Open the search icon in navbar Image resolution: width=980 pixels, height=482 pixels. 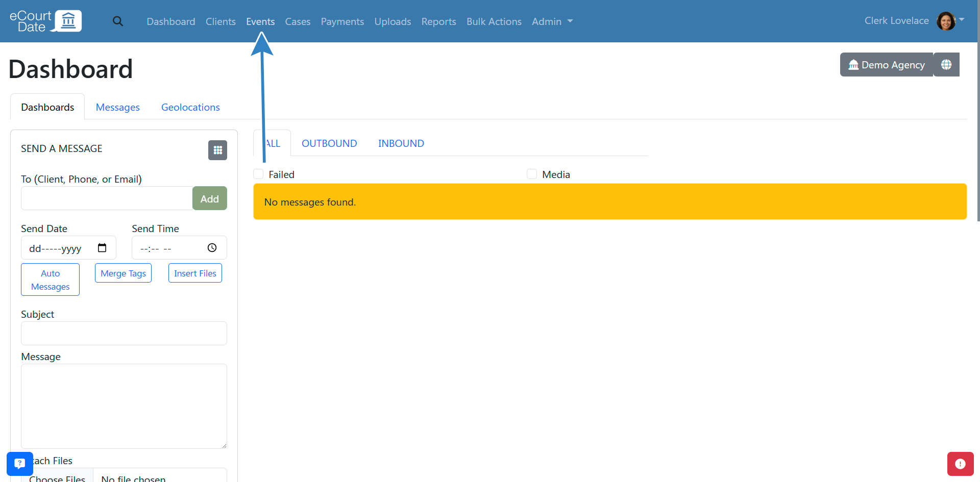[118, 21]
